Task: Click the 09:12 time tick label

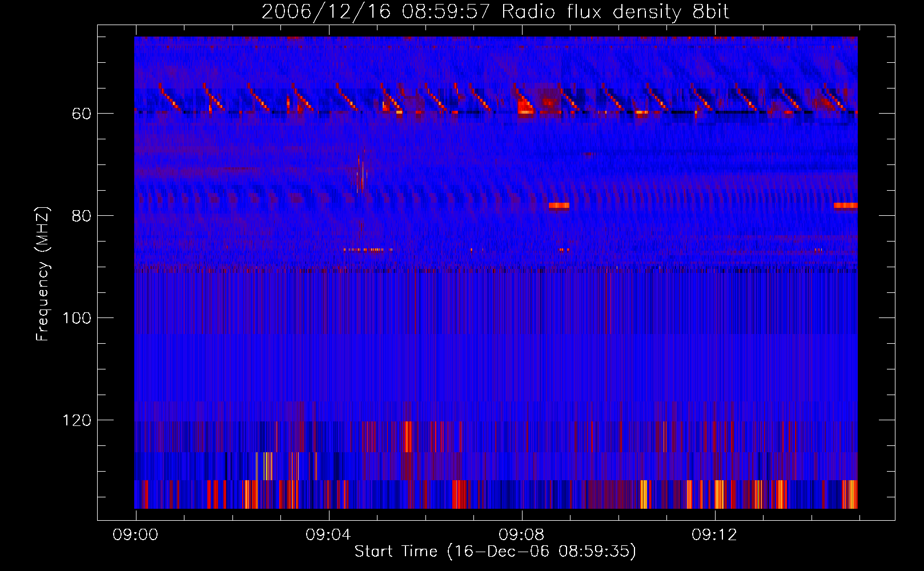Action: 714,535
